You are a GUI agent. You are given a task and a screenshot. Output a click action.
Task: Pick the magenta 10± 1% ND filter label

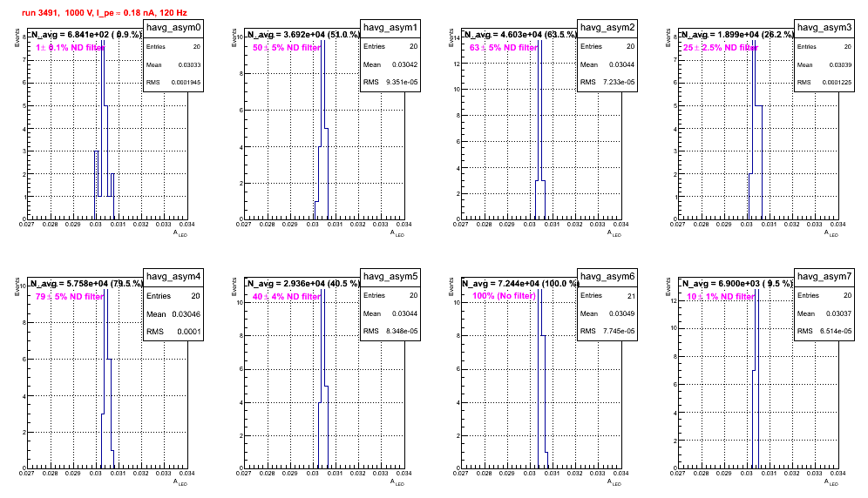point(721,297)
